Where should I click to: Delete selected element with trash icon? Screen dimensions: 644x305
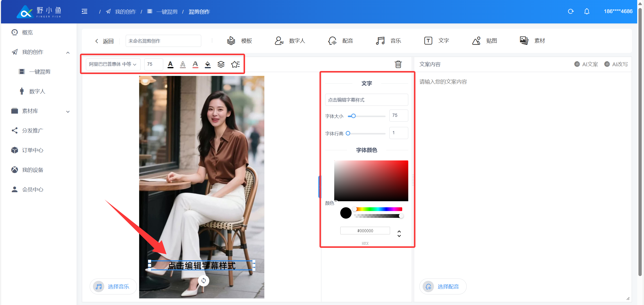398,64
